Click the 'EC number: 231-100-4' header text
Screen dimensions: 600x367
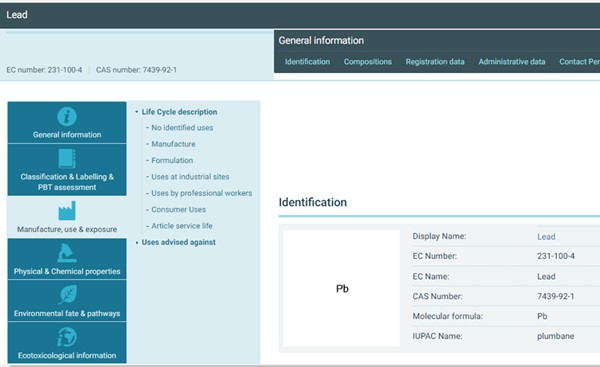(44, 70)
